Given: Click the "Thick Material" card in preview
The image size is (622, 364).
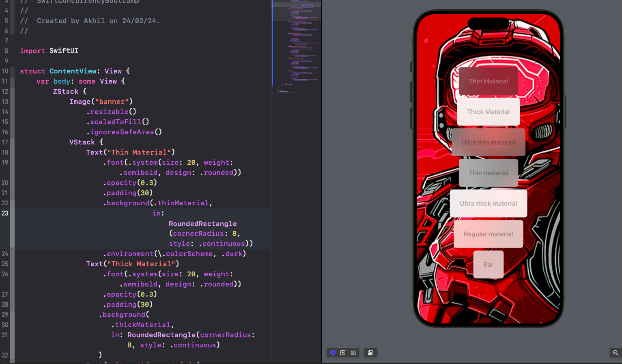Looking at the screenshot, I should click(x=488, y=112).
